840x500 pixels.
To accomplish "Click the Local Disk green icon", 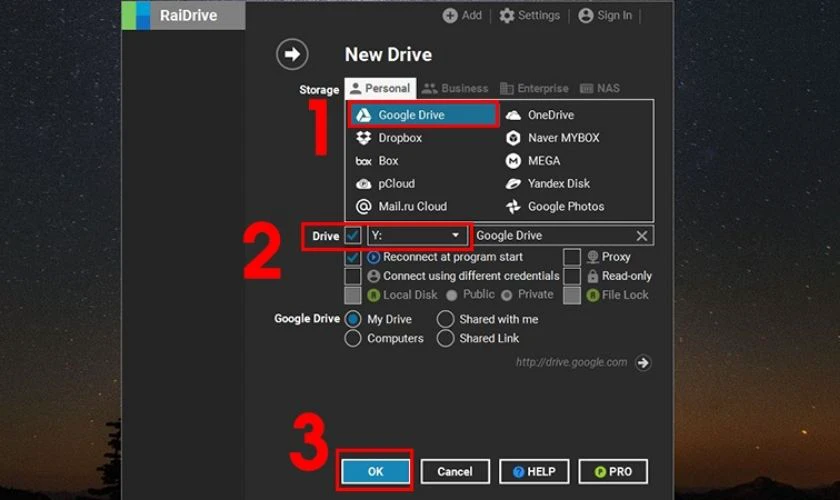I will coord(374,295).
